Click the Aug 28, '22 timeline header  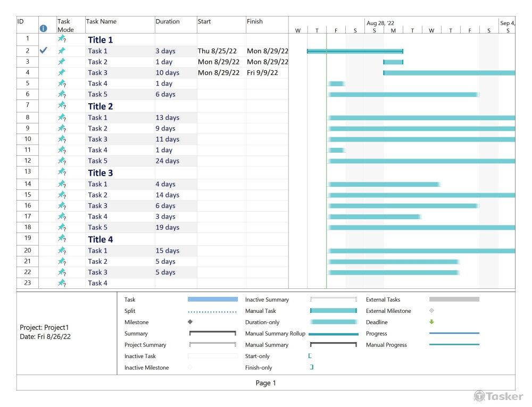click(380, 23)
